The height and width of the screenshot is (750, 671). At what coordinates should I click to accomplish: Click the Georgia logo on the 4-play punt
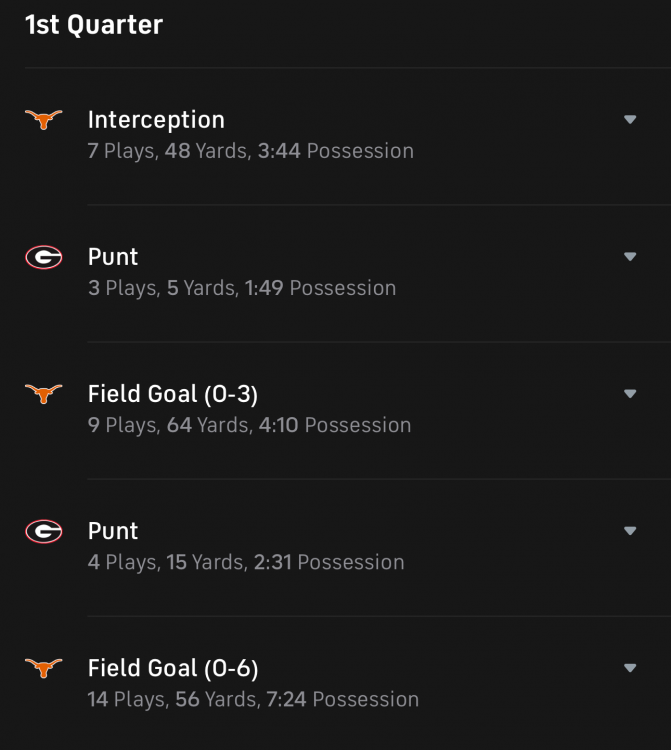point(43,531)
